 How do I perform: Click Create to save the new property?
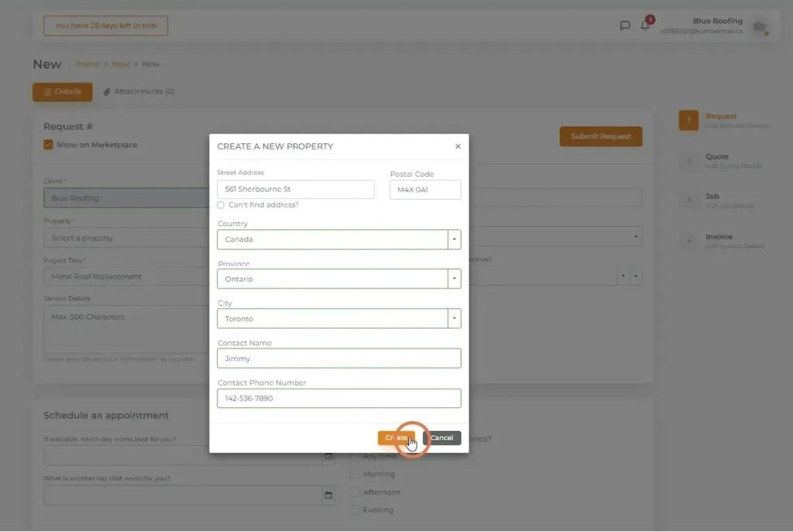[397, 438]
